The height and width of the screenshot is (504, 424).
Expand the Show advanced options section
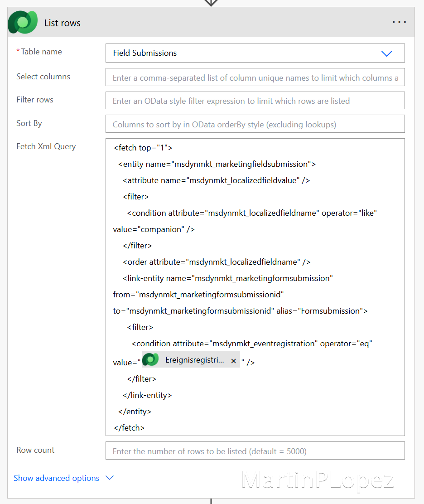56,478
